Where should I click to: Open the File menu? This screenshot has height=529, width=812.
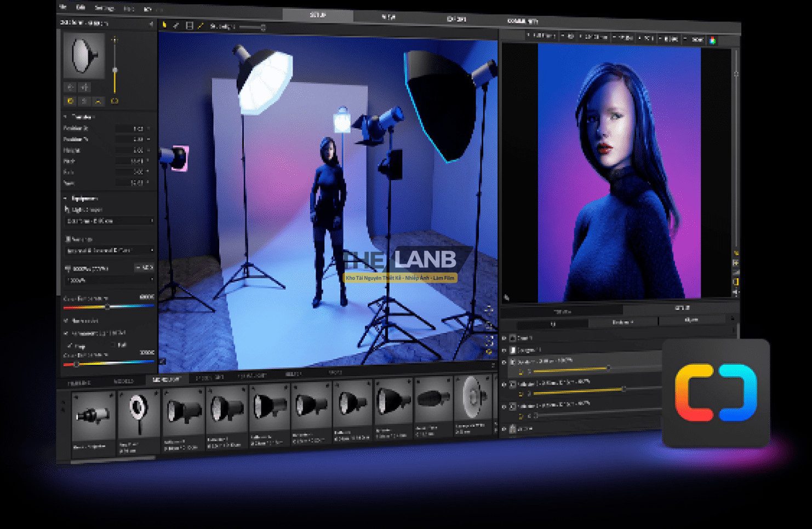(63, 8)
